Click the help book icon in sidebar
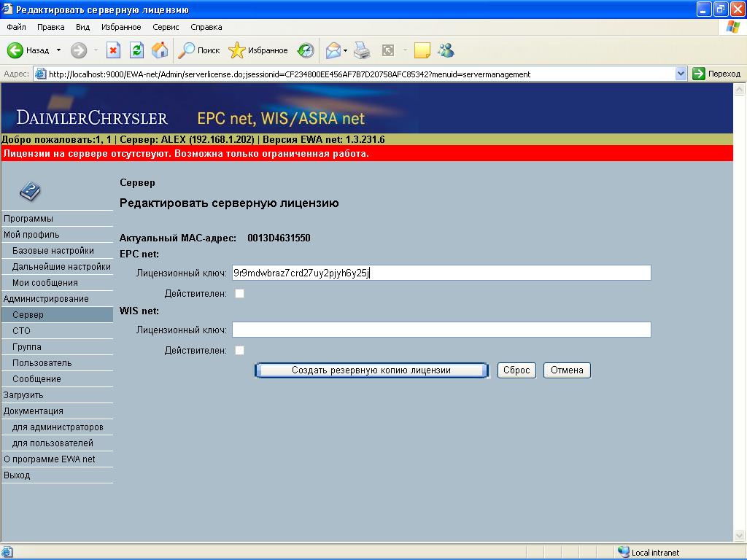Viewport: 747px width, 560px height. pos(29,191)
